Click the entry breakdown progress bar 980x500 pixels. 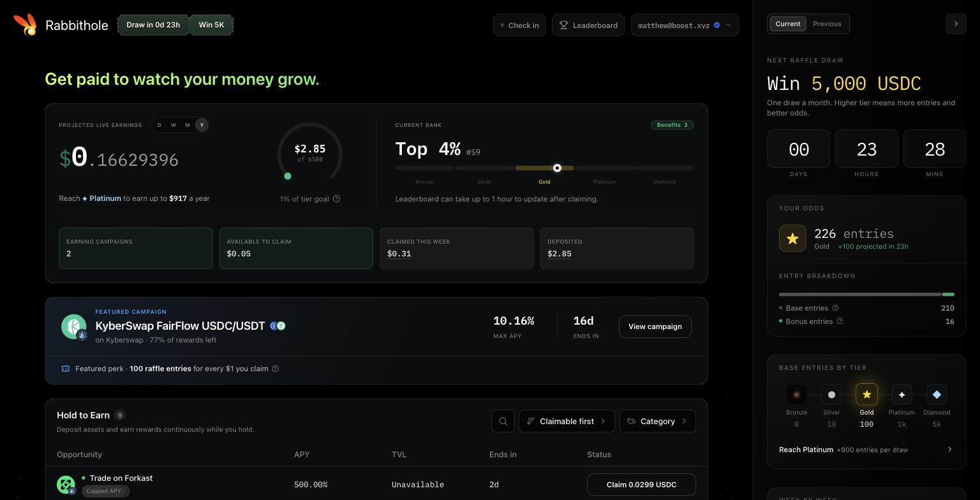866,295
